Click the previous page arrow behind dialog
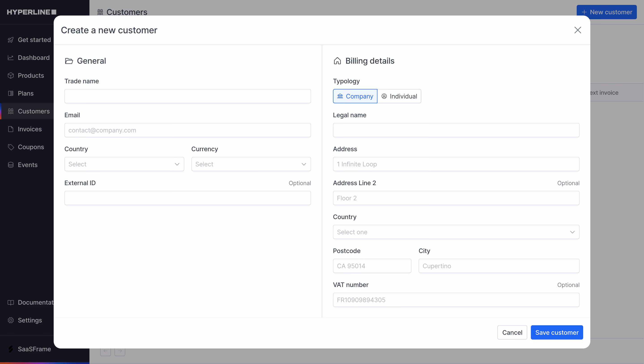The height and width of the screenshot is (364, 644). [105, 351]
